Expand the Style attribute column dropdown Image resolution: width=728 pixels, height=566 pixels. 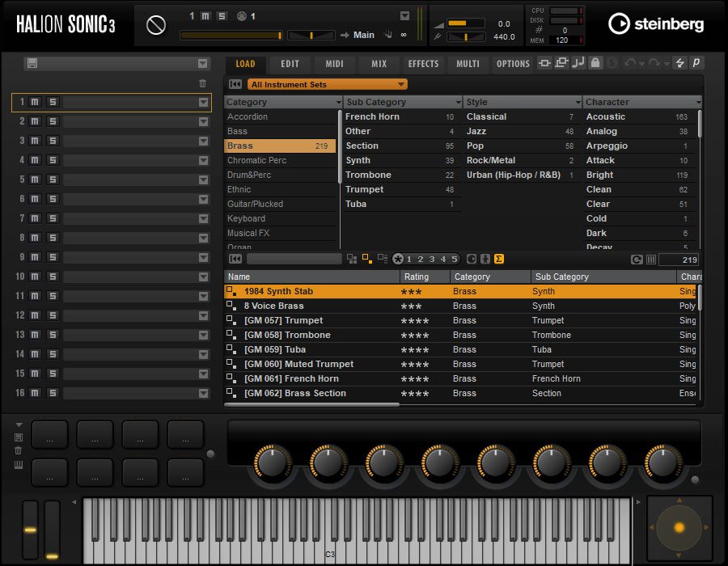pyautogui.click(x=578, y=103)
